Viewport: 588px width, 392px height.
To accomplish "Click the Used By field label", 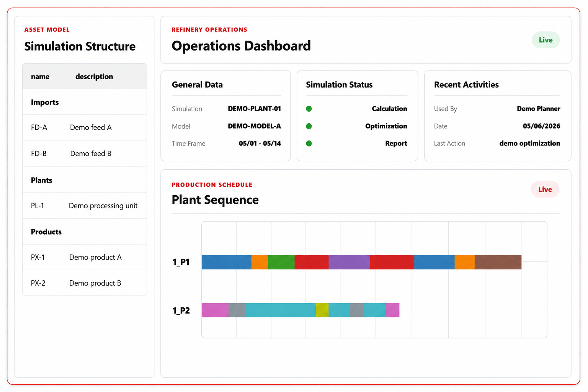I will tap(445, 109).
